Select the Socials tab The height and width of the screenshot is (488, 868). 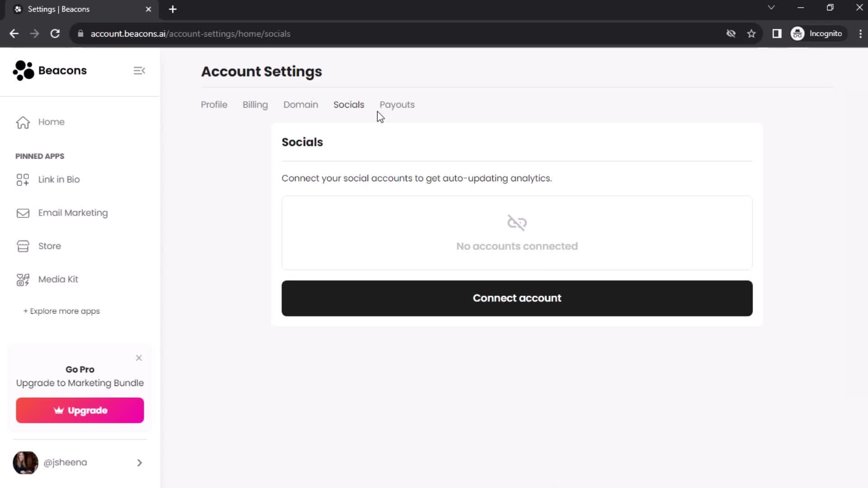click(349, 104)
